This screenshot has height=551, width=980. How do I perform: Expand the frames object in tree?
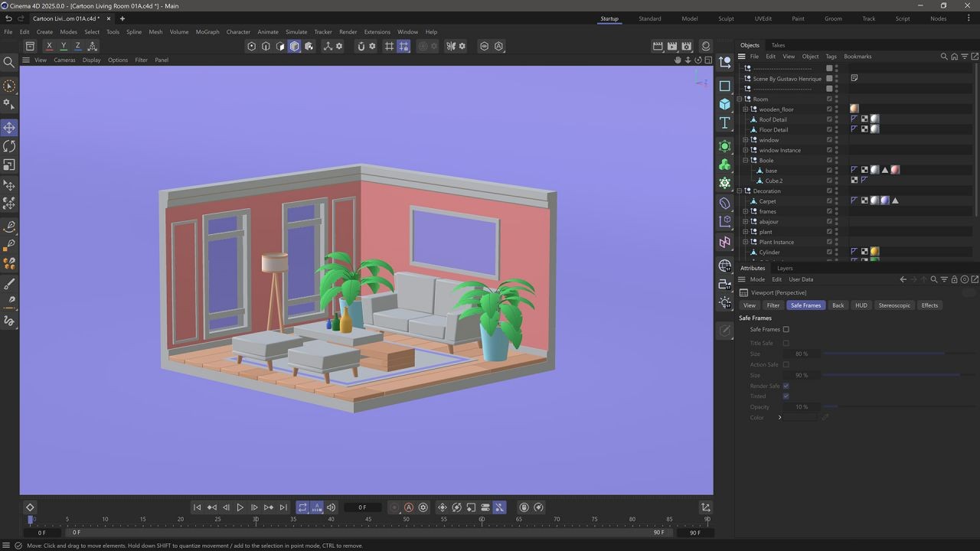click(x=746, y=211)
